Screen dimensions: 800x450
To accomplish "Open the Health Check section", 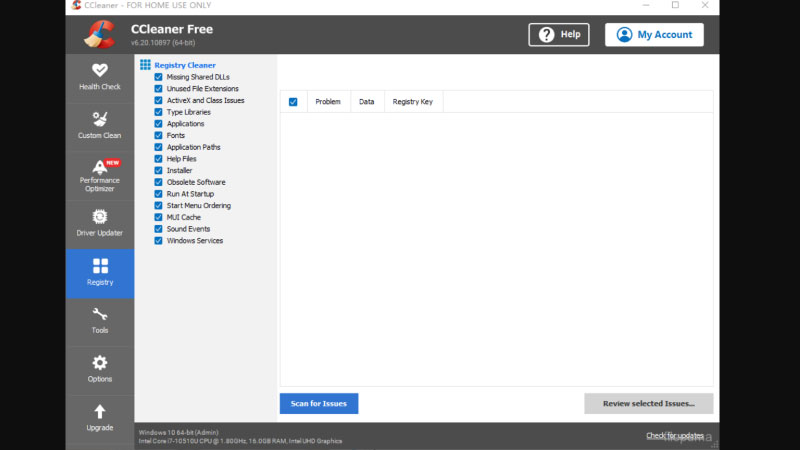I will coord(99,78).
